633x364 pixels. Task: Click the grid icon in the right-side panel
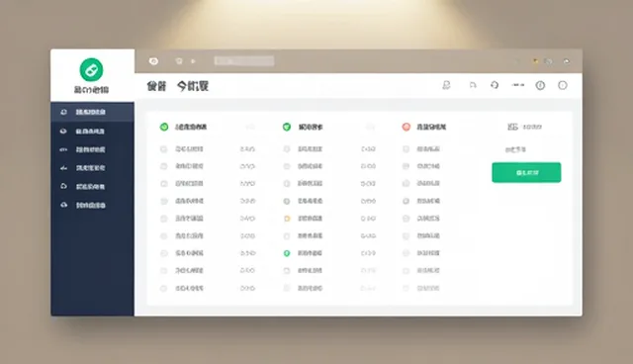click(512, 127)
